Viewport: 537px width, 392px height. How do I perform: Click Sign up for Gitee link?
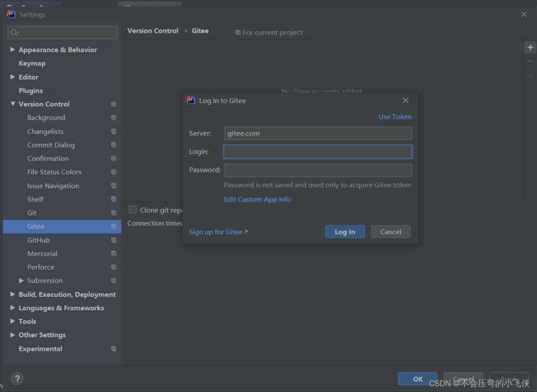(x=218, y=232)
